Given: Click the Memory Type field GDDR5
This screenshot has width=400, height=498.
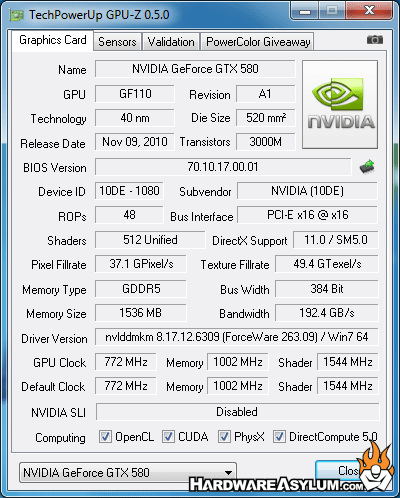Looking at the screenshot, I should coord(141,289).
